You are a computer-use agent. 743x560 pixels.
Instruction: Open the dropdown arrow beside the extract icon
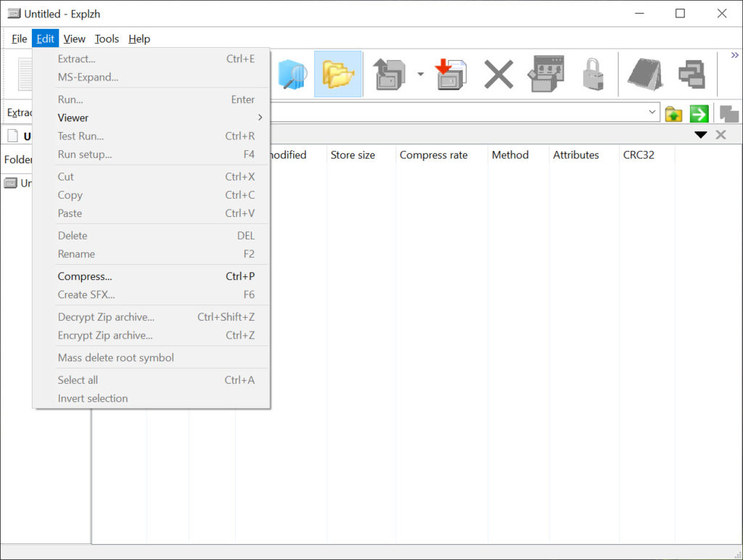pyautogui.click(x=420, y=74)
